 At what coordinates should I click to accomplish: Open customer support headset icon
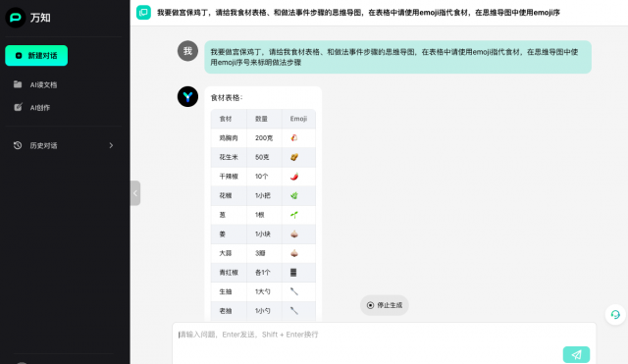(x=615, y=314)
